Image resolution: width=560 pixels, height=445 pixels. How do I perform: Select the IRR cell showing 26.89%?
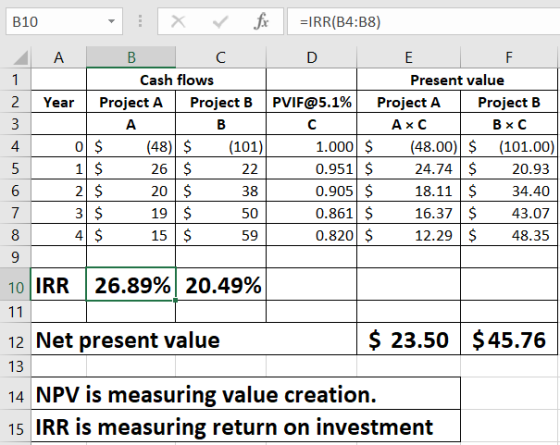click(131, 284)
